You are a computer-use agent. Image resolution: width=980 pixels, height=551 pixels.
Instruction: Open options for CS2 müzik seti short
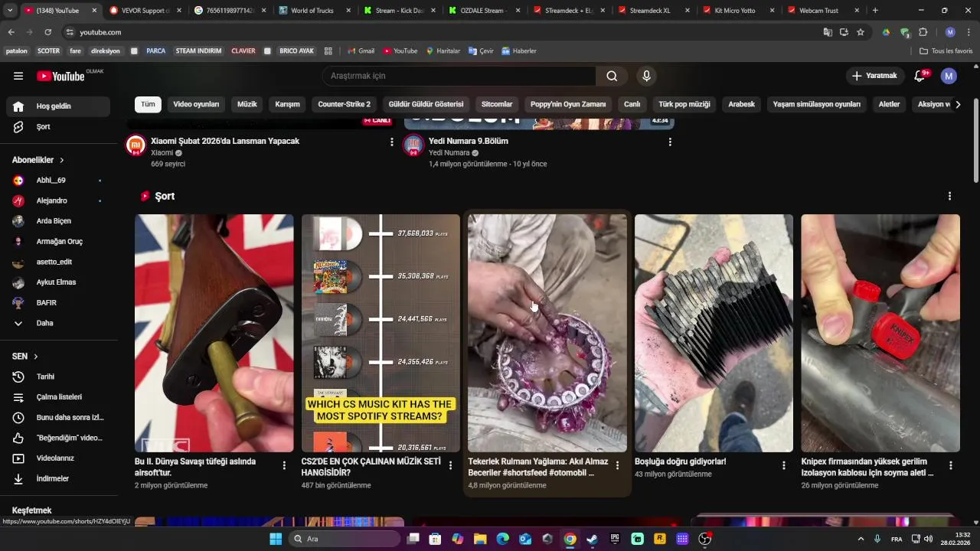click(451, 465)
